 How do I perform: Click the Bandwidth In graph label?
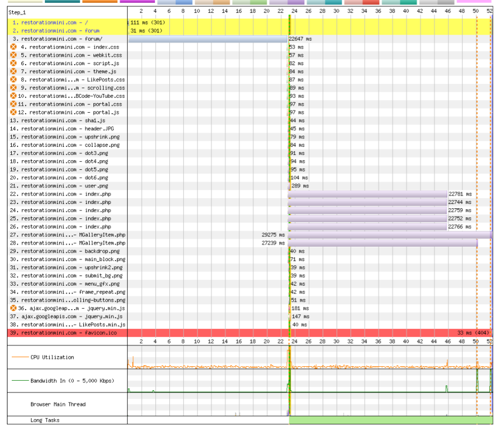(72, 381)
